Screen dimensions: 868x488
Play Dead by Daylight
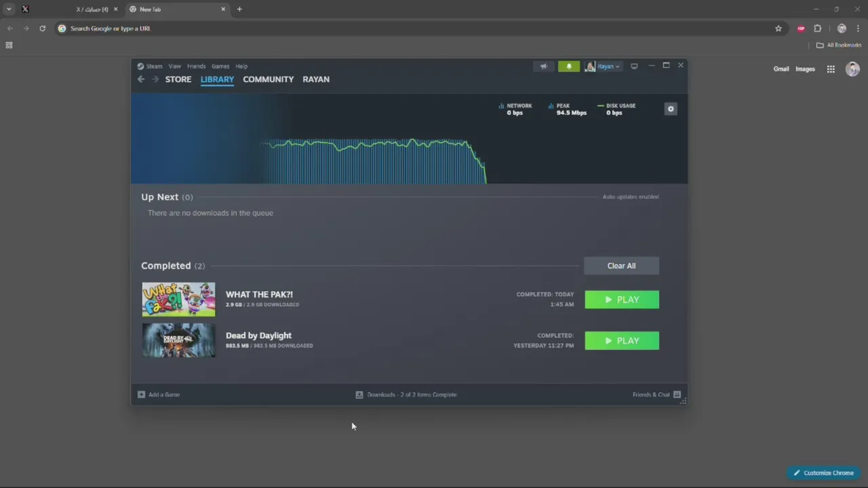(x=622, y=341)
